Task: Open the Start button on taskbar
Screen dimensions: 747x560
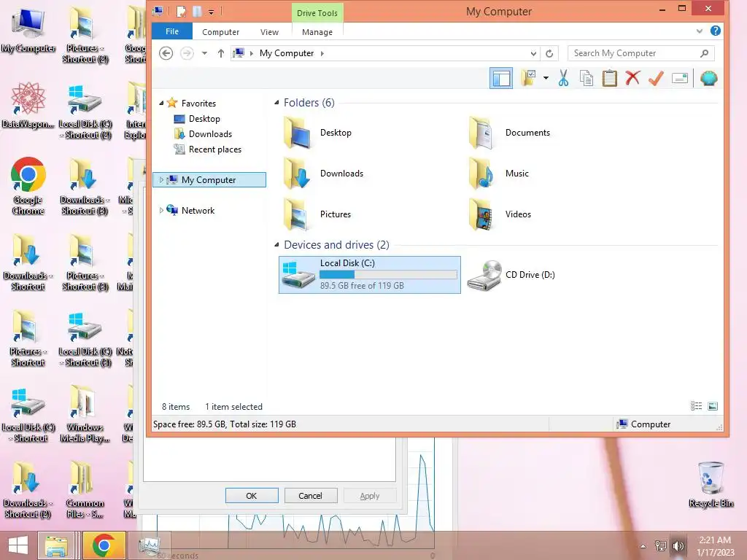Action: tap(18, 545)
